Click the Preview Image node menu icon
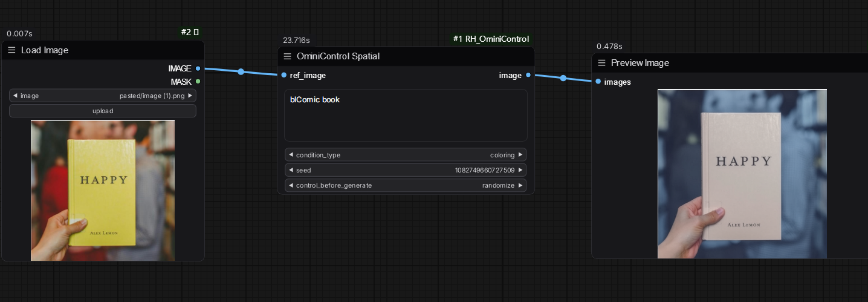This screenshot has height=302, width=868. (601, 63)
